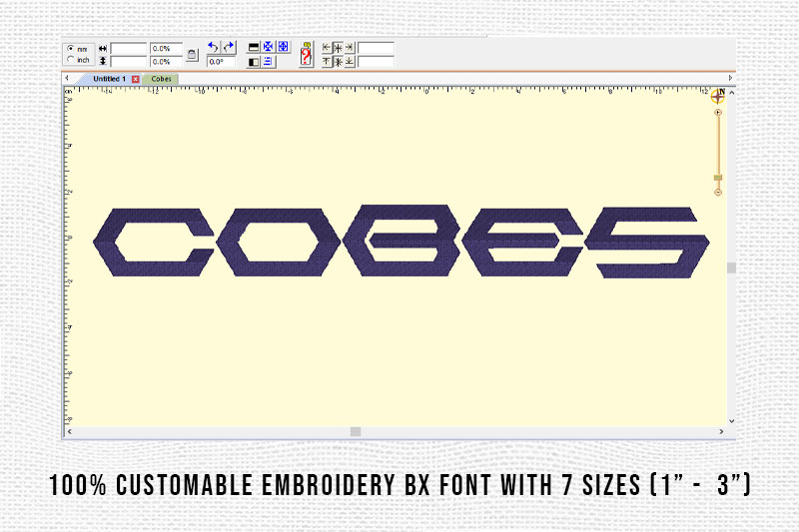Click the embroidered letter O
Image resolution: width=799 pixels, height=532 pixels.
point(279,243)
